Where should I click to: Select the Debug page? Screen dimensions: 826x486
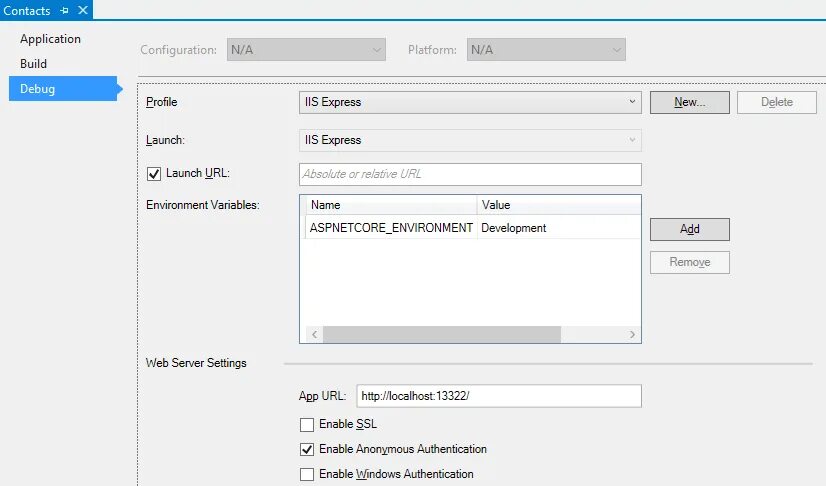(x=63, y=88)
